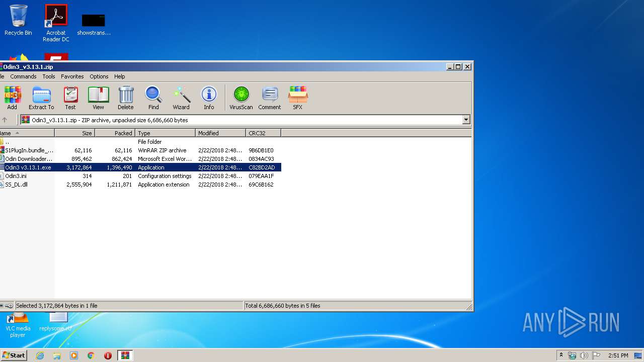Run VirusScan on the archive
This screenshot has width=644, height=362.
[241, 98]
